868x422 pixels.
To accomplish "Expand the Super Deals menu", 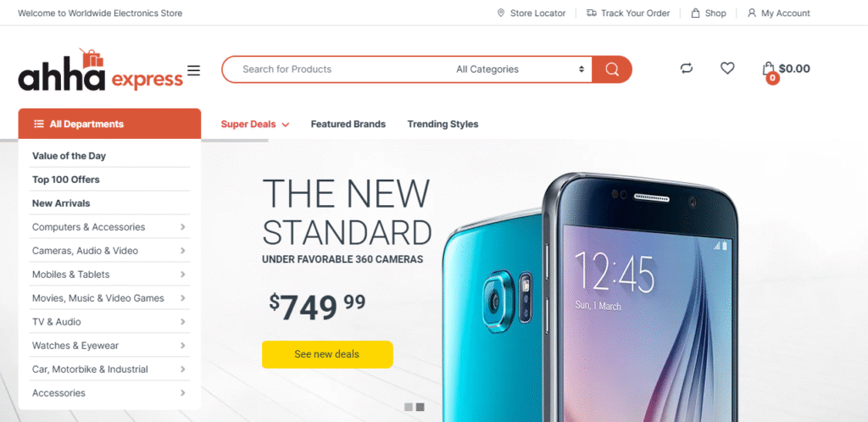I will click(x=254, y=124).
